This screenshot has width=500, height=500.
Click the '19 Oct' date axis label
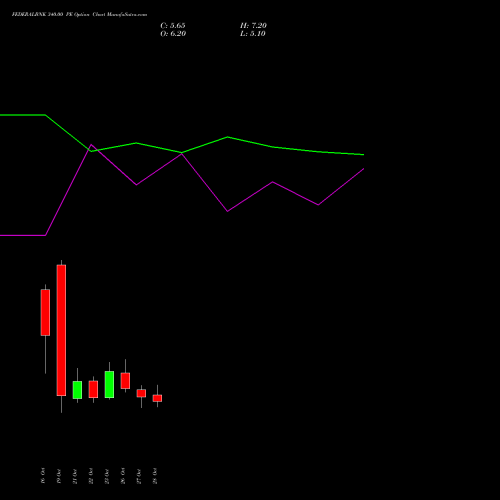59,476
